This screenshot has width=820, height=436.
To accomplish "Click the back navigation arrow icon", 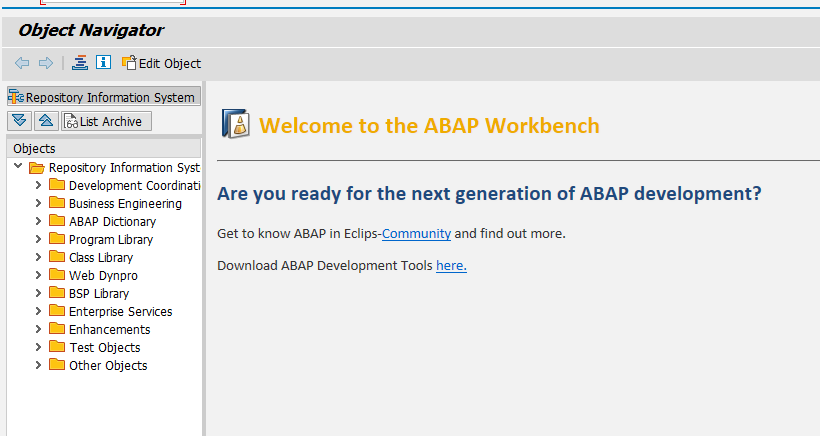I will [22, 63].
